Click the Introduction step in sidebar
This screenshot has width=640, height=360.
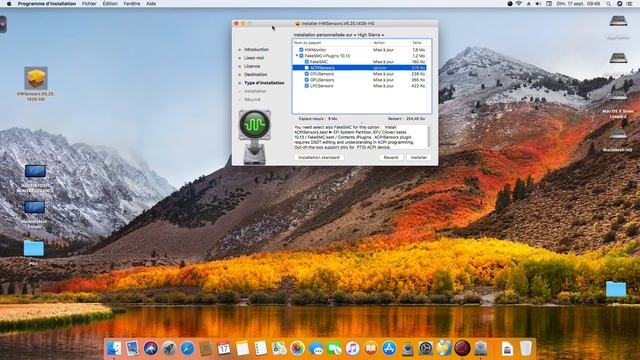tap(256, 49)
